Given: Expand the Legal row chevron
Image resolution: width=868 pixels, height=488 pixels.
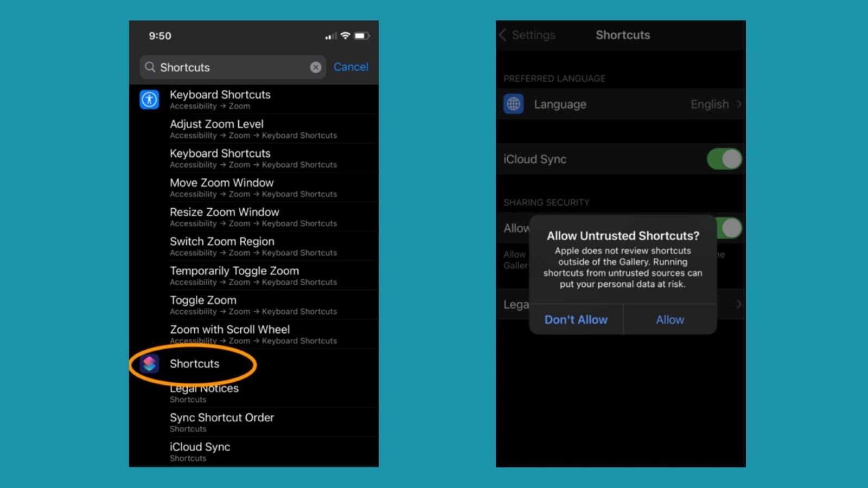Looking at the screenshot, I should 739,304.
